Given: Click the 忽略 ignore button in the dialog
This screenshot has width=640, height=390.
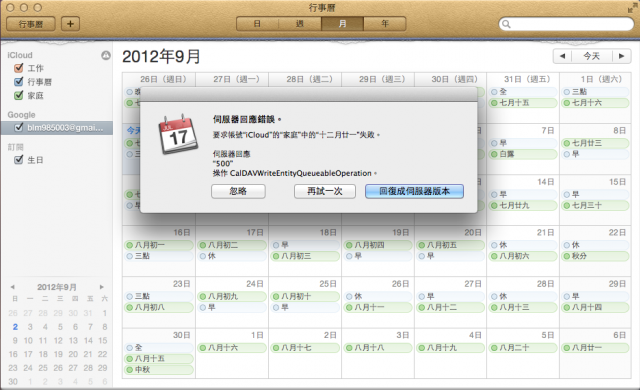Looking at the screenshot, I should click(238, 191).
